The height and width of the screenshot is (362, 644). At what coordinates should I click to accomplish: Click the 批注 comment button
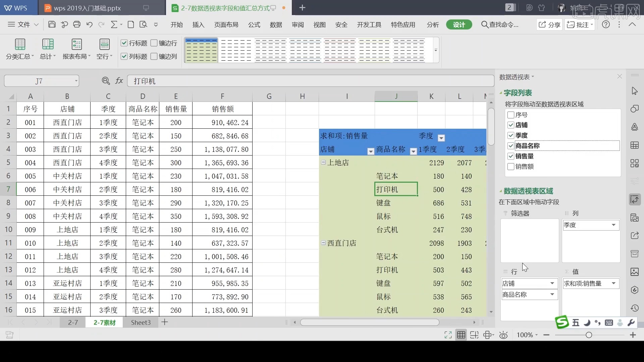pos(580,24)
